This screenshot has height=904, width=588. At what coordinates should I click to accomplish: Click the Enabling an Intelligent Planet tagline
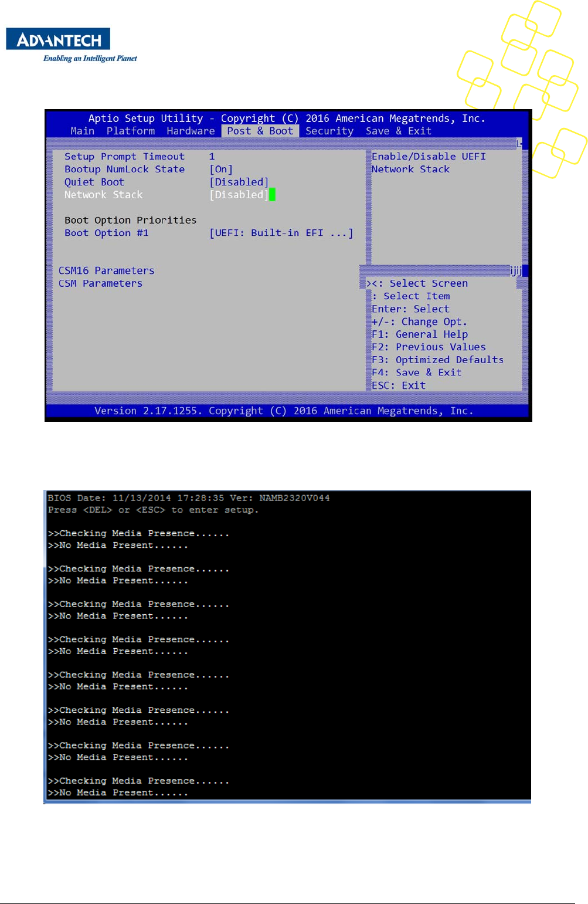pyautogui.click(x=90, y=58)
